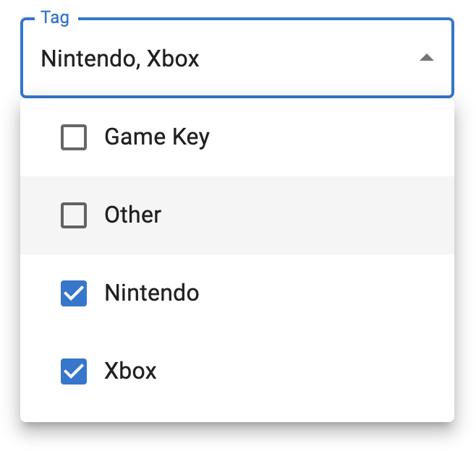Click the blue checkmark icon beside Nintendo
The height and width of the screenshot is (451, 476).
74,293
